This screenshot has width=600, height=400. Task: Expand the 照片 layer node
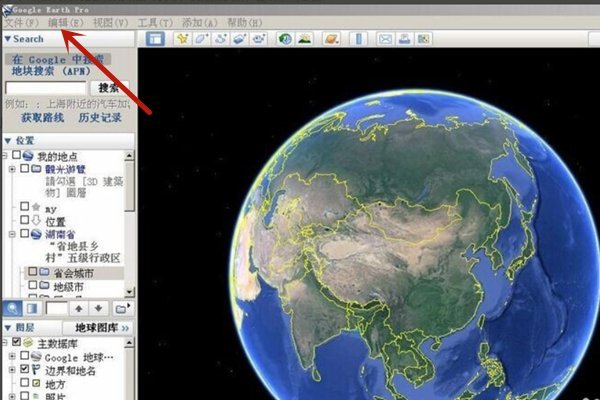click(12, 396)
